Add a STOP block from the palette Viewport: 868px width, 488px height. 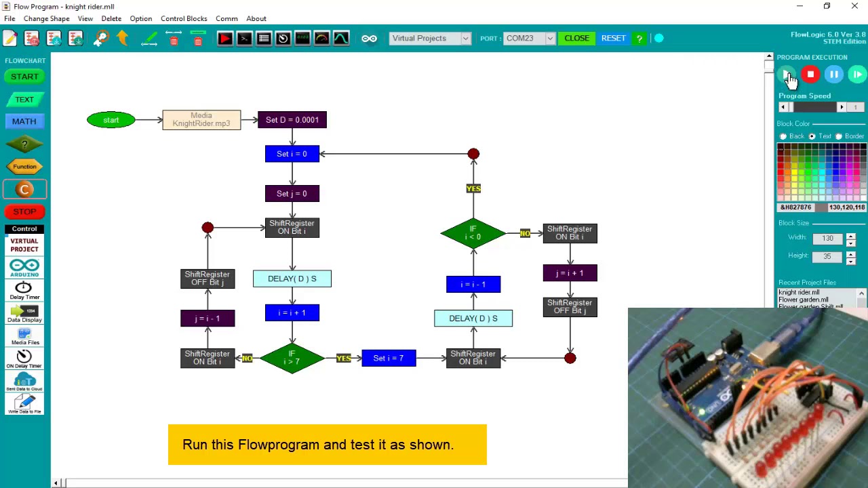24,212
